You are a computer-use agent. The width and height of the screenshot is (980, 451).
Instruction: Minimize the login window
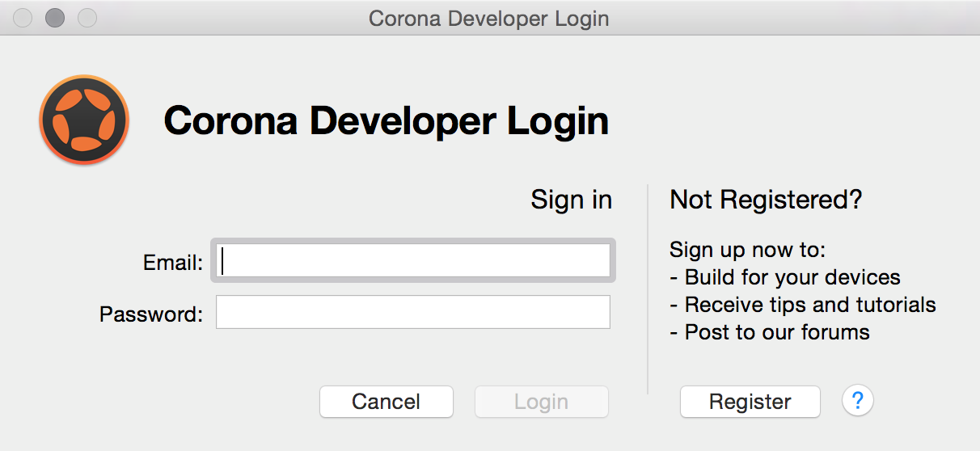55,18
